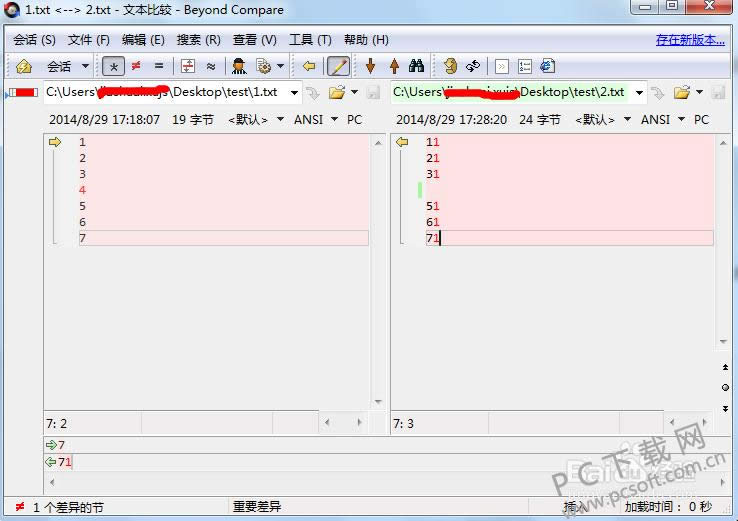Toggle the Show Same (=) filter
The image size is (738, 521).
tap(158, 67)
